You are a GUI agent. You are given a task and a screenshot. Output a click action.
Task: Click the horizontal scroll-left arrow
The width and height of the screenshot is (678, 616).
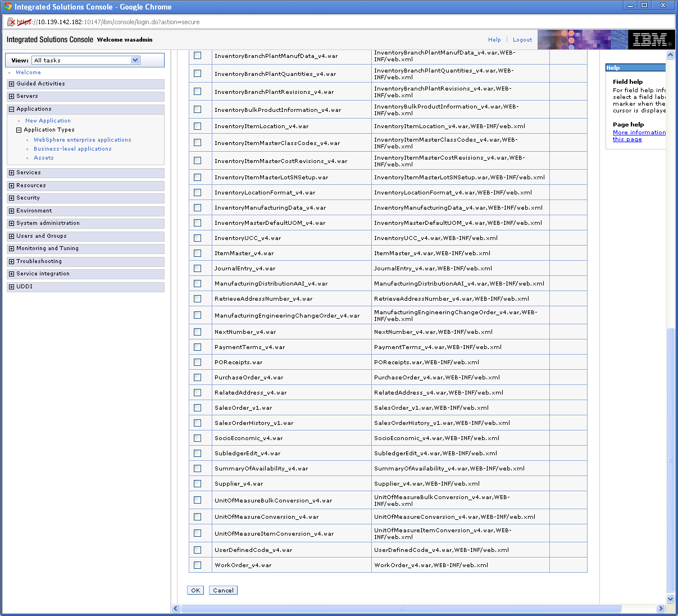coord(176,609)
